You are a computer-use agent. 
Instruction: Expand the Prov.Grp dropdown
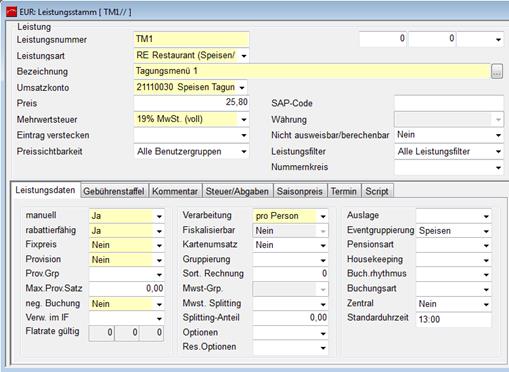(159, 275)
